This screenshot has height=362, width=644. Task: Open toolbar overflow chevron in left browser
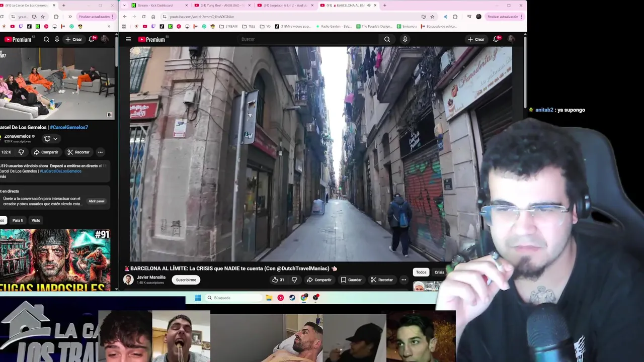tap(71, 17)
